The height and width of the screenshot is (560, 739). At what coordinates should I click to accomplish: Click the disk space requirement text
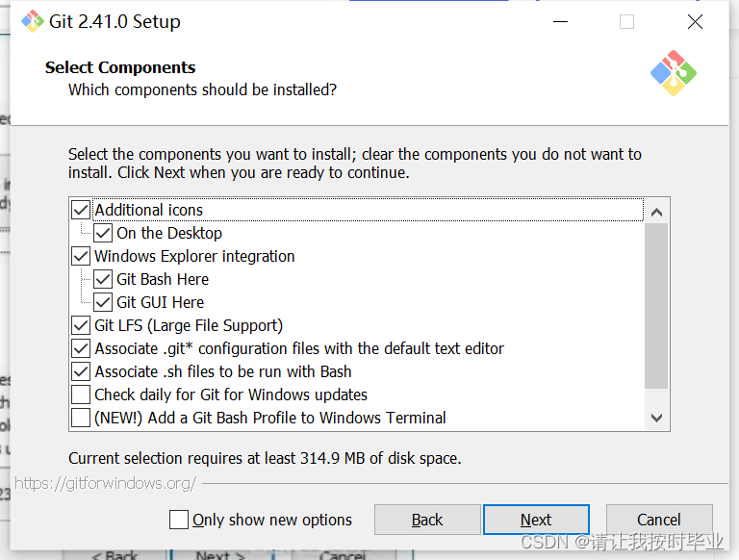[x=265, y=458]
